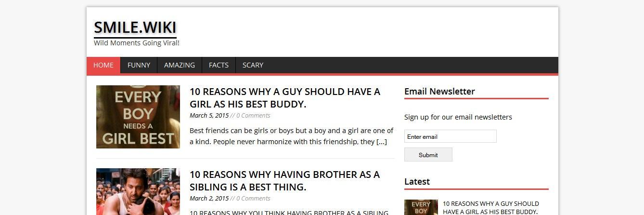The image size is (644, 215).
Task: Click the 'Wild Moments Going Viral!' tagline
Action: [x=137, y=43]
